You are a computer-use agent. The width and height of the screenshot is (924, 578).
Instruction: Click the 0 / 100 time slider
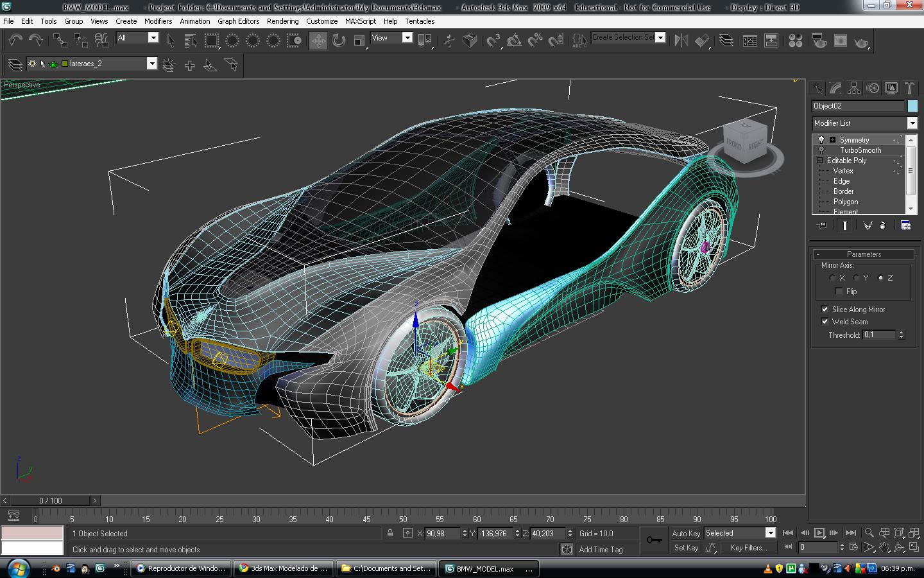pyautogui.click(x=51, y=500)
